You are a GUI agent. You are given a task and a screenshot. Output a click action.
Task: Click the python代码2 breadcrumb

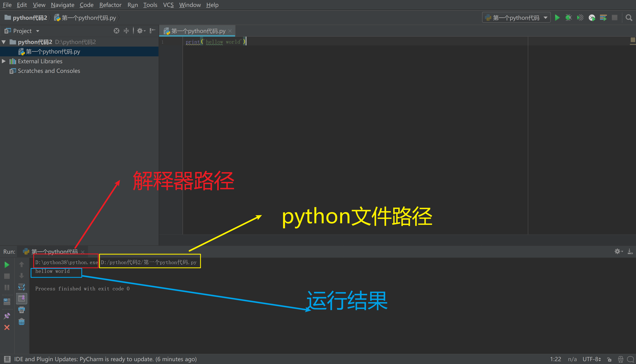pyautogui.click(x=26, y=18)
